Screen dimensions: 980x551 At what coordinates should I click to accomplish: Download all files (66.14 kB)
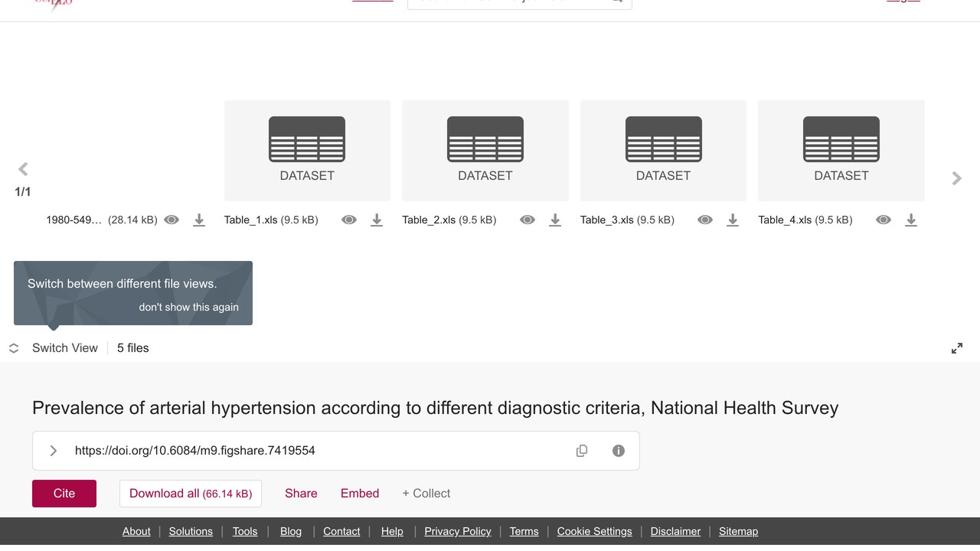(x=191, y=494)
